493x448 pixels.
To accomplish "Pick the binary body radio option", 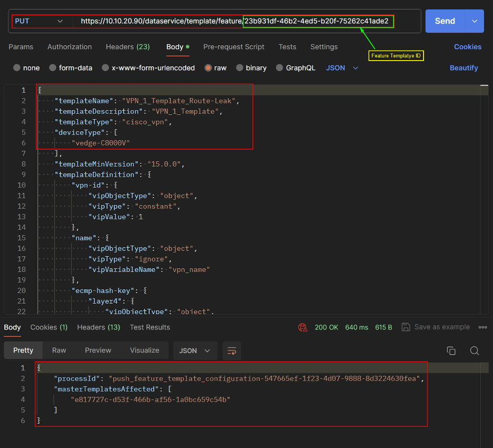I will tap(240, 68).
